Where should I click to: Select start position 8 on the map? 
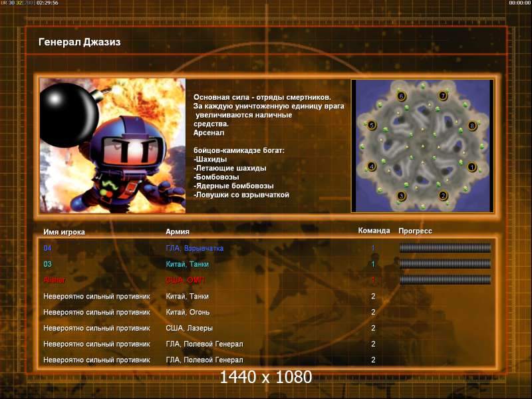pyautogui.click(x=471, y=126)
